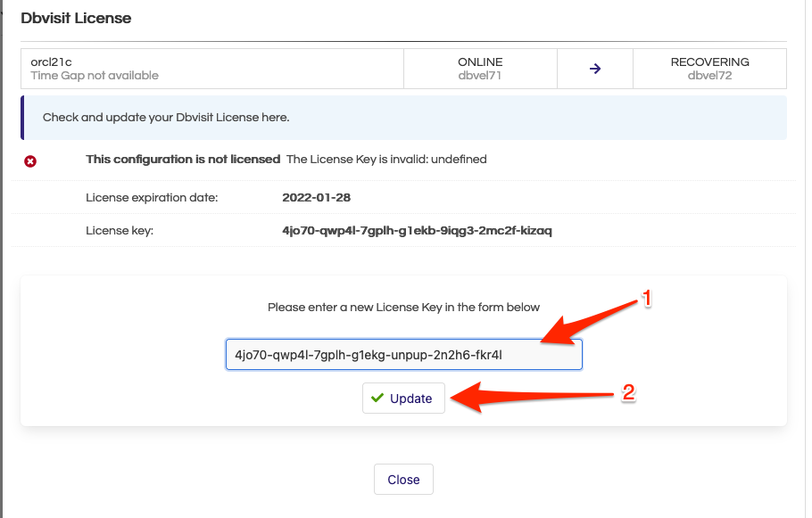The image size is (812, 518).
Task: Click the 'License expiration date:' label
Action: tap(152, 198)
